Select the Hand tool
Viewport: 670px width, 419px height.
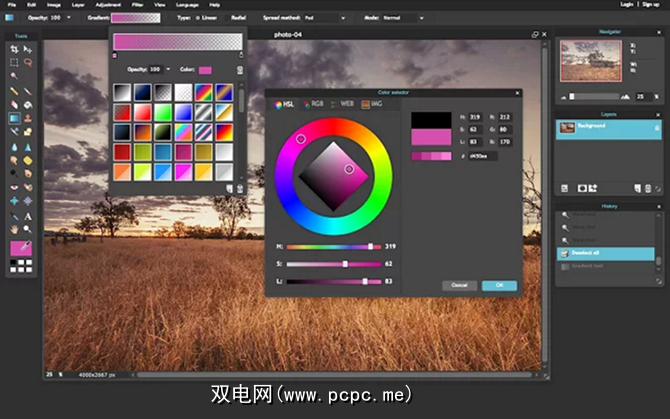tap(14, 229)
